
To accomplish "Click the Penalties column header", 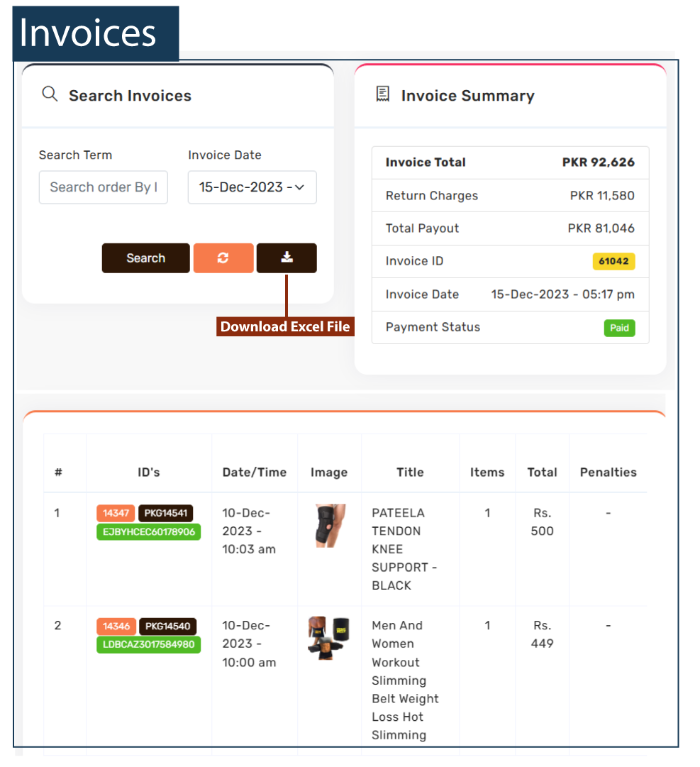I will click(608, 472).
